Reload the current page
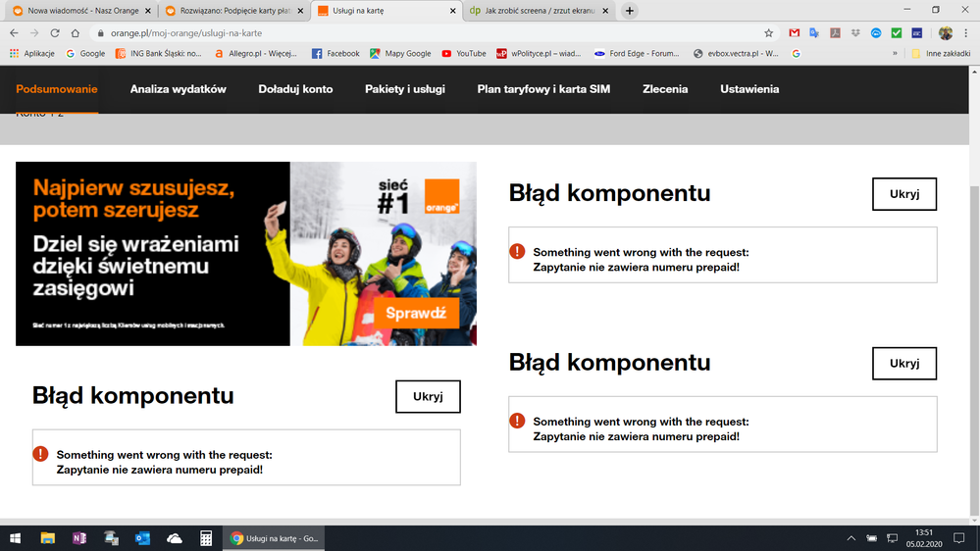 55,33
